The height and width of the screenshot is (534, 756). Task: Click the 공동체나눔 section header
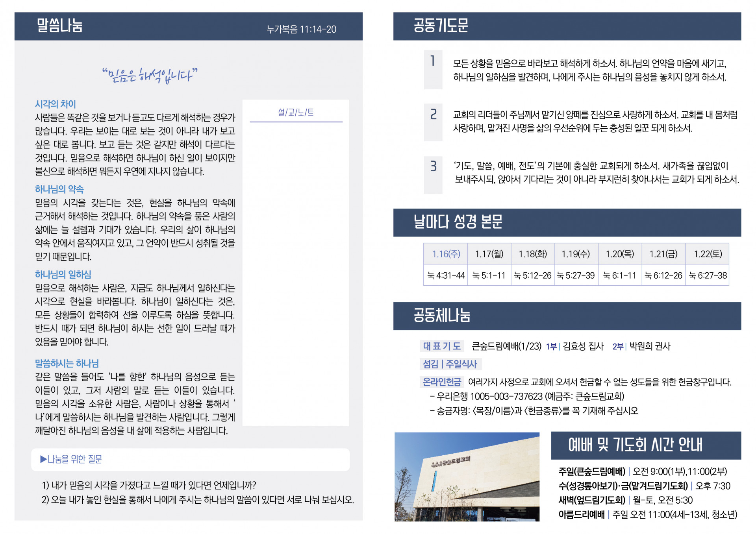click(567, 316)
